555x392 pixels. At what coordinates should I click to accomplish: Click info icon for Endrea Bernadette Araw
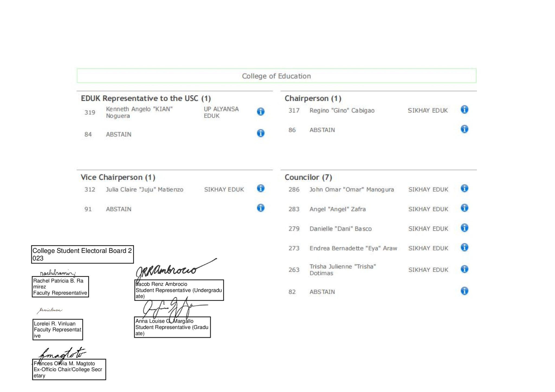[x=464, y=247]
